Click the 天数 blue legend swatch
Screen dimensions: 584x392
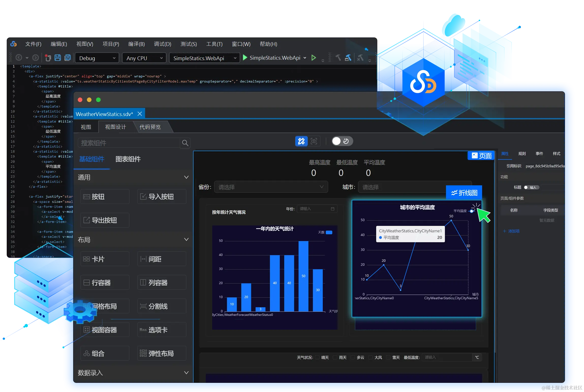(x=329, y=232)
